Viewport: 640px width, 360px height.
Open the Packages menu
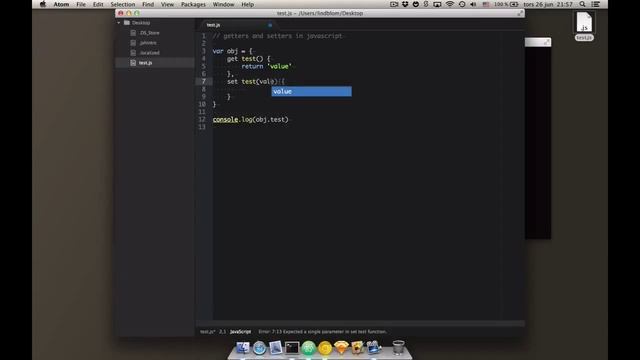tap(193, 4)
